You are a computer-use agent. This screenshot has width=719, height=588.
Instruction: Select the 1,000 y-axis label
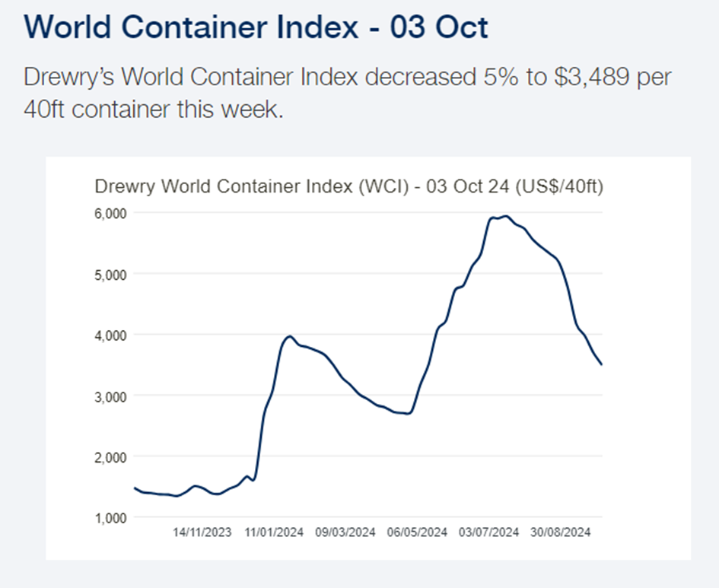tap(110, 518)
